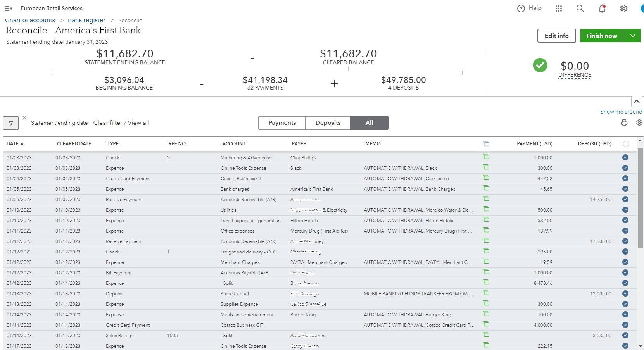This screenshot has height=350, width=644.
Task: Expand the Finish now dropdown arrow
Action: pyautogui.click(x=632, y=36)
